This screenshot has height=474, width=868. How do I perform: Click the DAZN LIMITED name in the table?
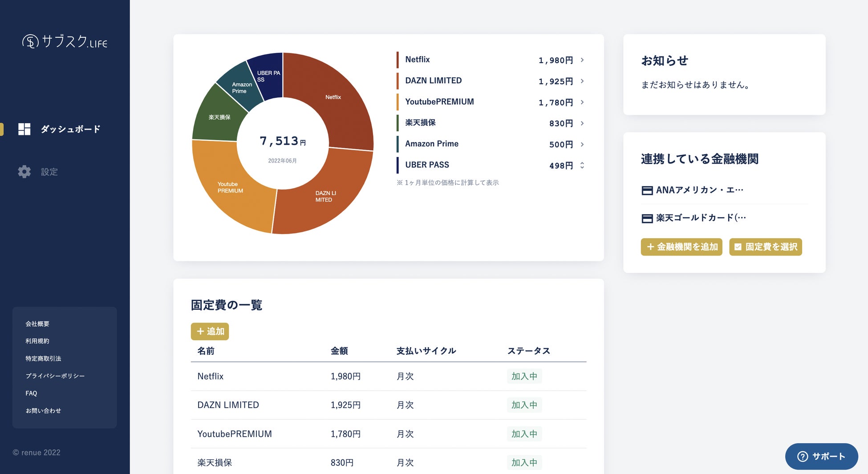click(x=228, y=405)
